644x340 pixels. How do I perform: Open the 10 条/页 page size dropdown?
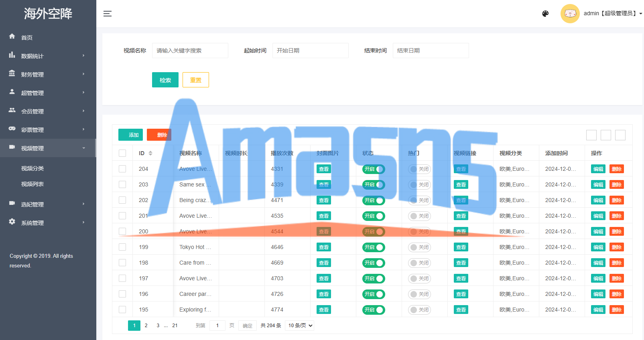click(x=300, y=326)
